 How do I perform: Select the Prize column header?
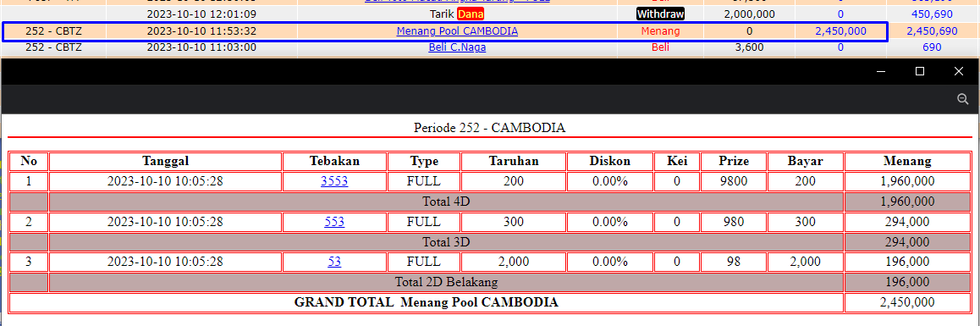(734, 161)
